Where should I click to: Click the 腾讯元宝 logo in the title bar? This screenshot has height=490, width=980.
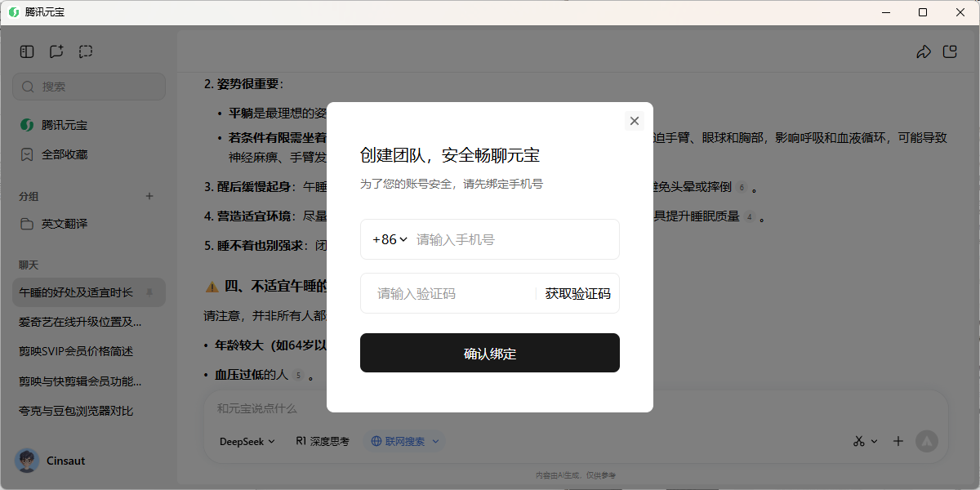(x=13, y=12)
